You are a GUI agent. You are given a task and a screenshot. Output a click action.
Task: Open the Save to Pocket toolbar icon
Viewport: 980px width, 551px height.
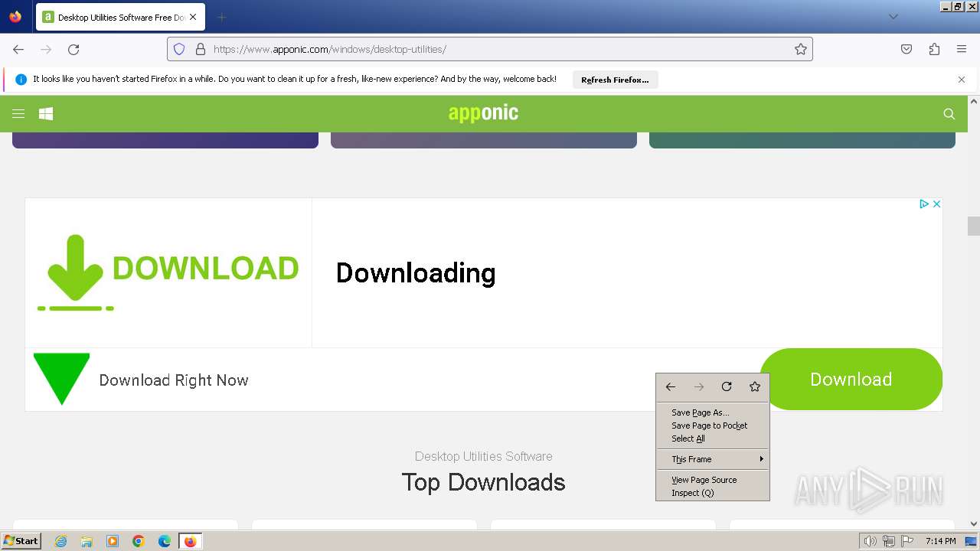tap(906, 49)
